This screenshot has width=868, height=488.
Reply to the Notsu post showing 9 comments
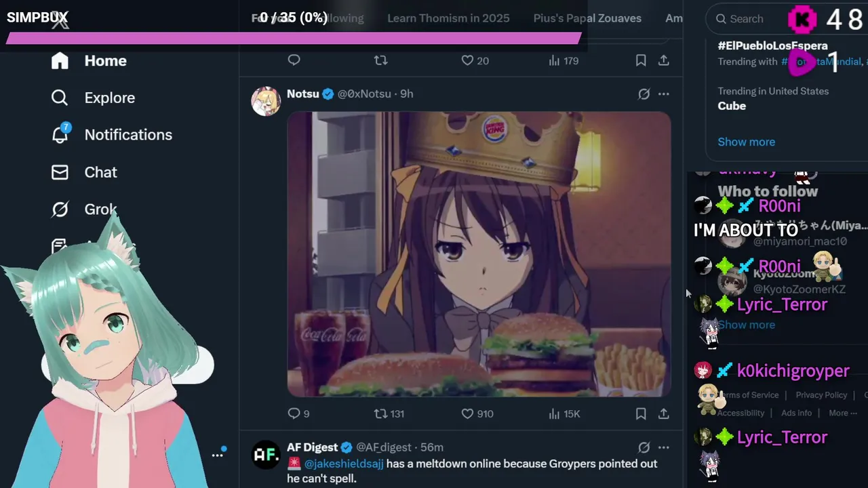298,413
